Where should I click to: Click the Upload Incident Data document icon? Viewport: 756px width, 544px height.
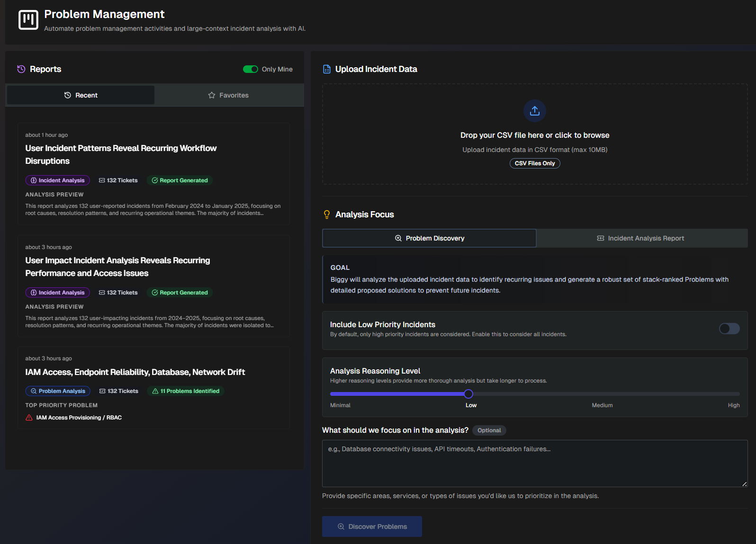[327, 69]
